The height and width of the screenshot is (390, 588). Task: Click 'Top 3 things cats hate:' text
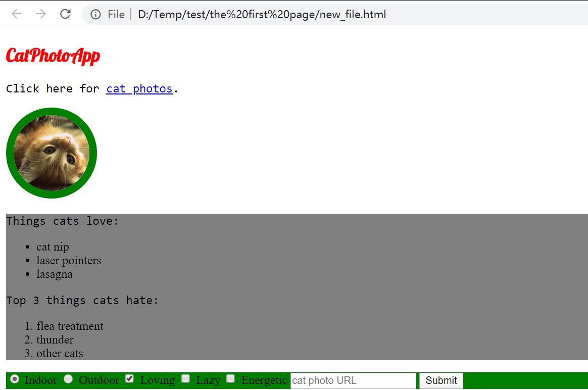point(82,301)
